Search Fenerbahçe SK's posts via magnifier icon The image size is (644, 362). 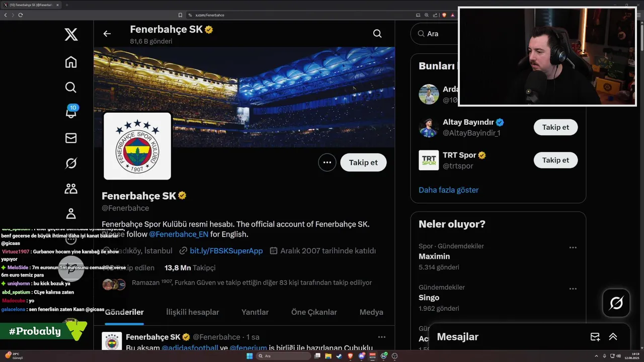click(377, 34)
